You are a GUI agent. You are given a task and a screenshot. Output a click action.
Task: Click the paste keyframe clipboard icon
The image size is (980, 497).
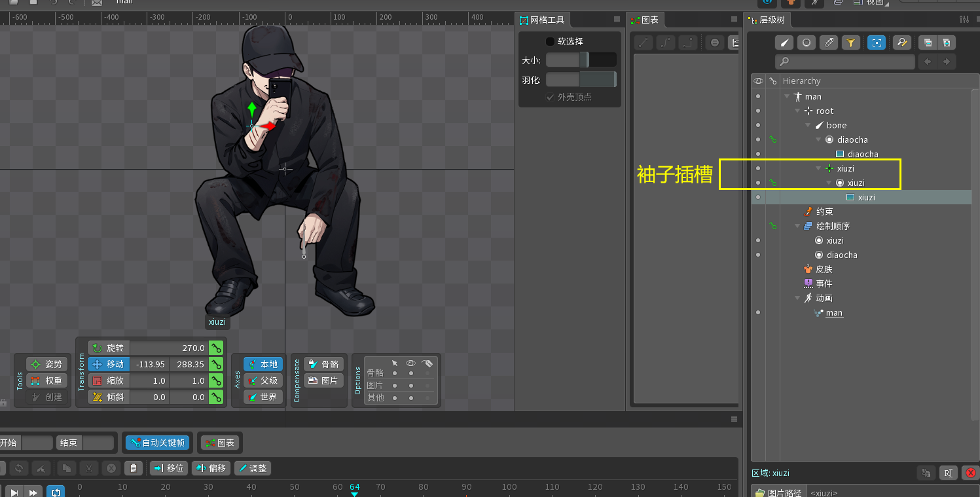(134, 468)
